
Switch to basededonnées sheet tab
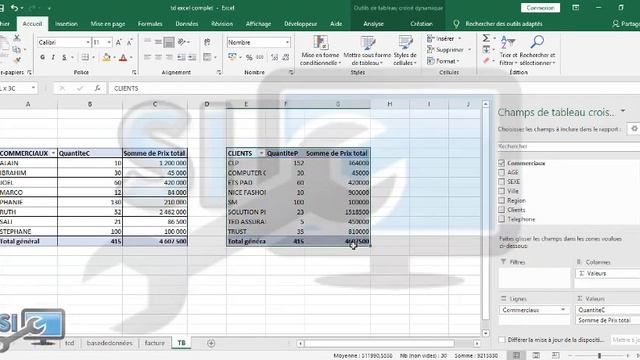[x=109, y=343]
